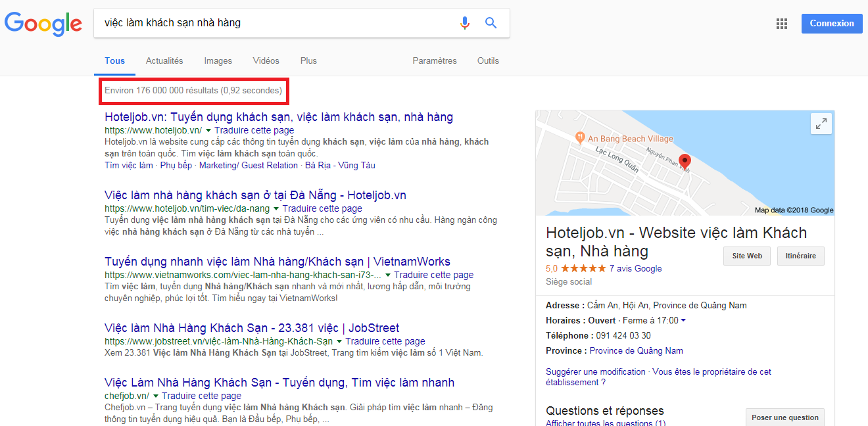Switch to the Actualités tab

[x=164, y=60]
